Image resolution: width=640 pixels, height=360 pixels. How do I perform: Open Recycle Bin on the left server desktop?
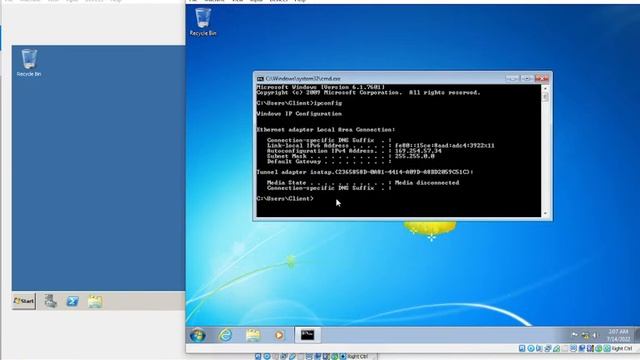click(29, 62)
